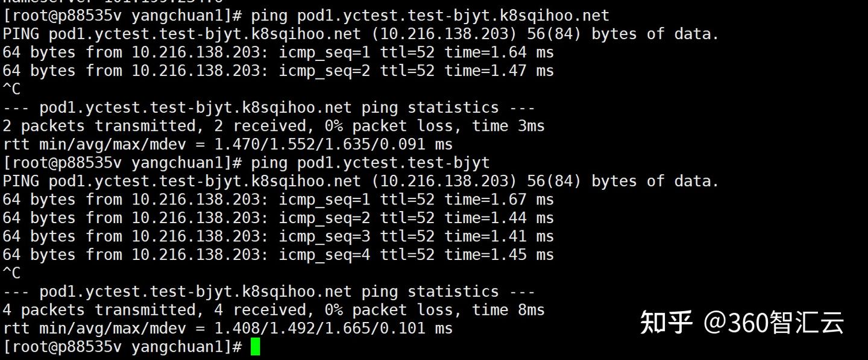Click the "2 packets transmitted" summary line
Viewport: 868px width, 360px height.
click(273, 126)
